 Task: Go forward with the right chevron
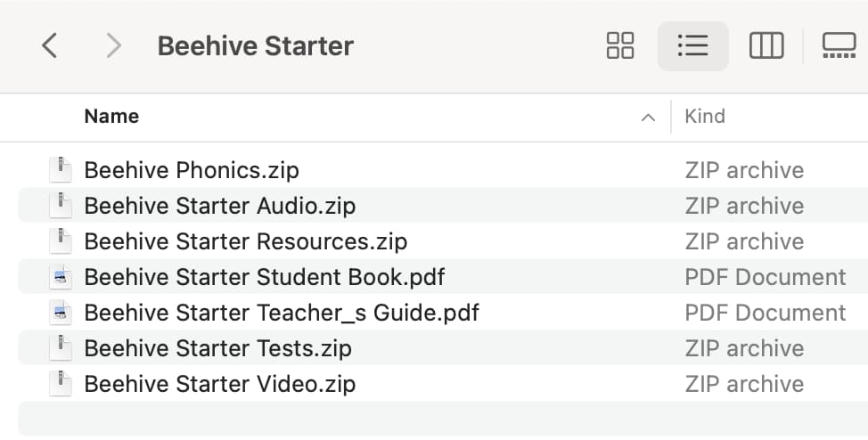pos(113,45)
